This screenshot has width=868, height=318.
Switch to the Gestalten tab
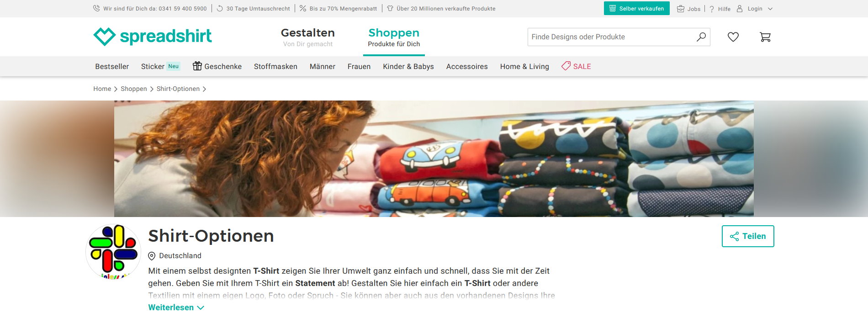point(307,37)
